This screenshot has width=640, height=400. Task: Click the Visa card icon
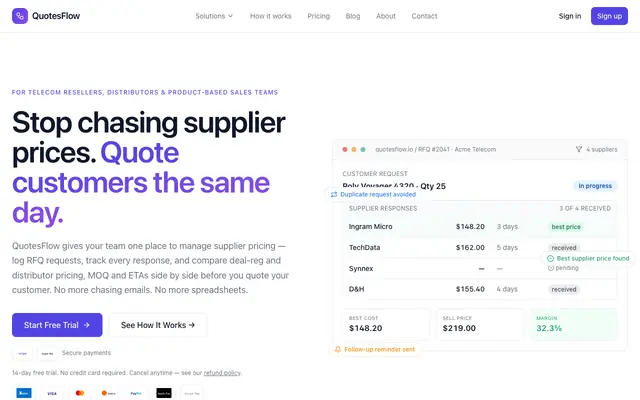click(x=52, y=393)
